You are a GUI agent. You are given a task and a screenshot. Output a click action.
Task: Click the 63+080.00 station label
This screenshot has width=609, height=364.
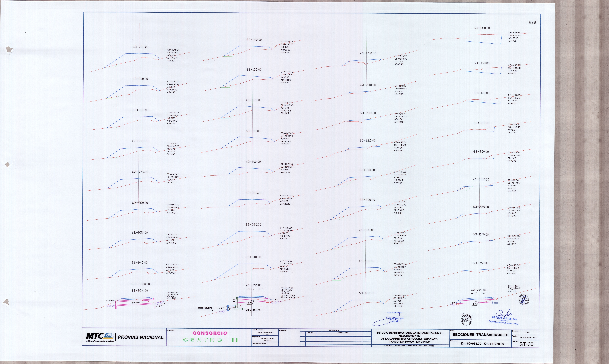point(253,193)
